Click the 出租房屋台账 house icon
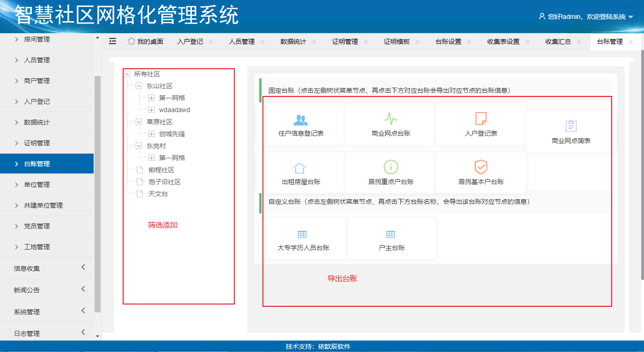The width and height of the screenshot is (644, 352). (300, 168)
